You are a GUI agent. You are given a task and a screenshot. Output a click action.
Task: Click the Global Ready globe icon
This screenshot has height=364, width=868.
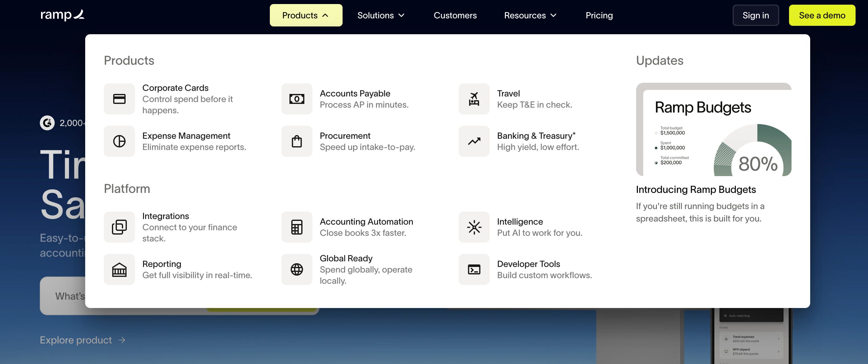point(297,269)
